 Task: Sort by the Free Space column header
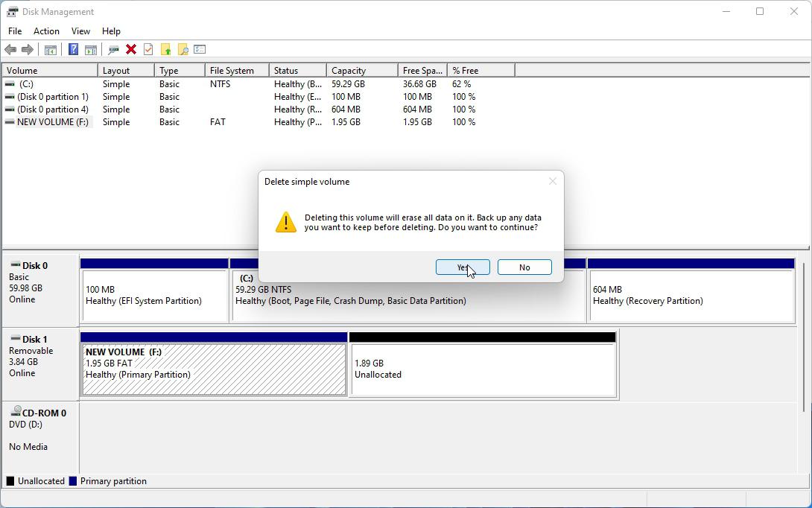click(422, 71)
